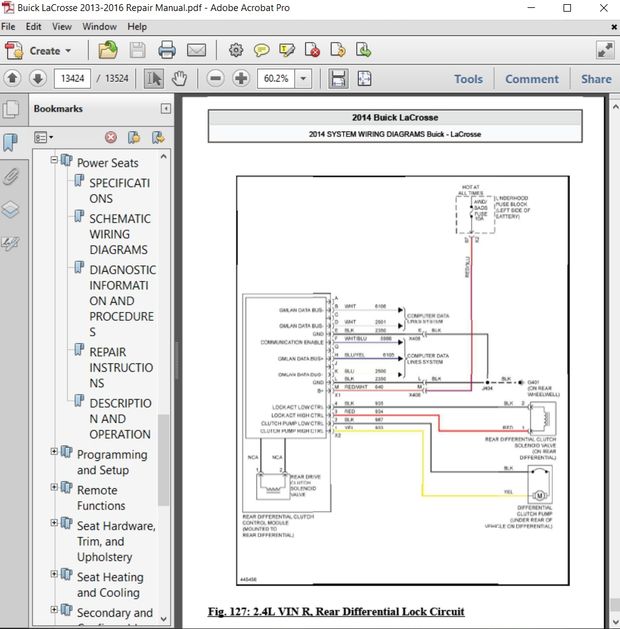
Task: Go to previous page with up arrow
Action: pos(12,78)
